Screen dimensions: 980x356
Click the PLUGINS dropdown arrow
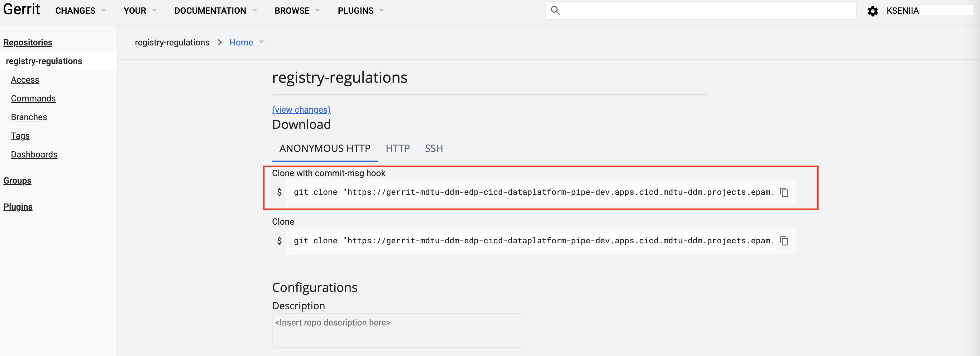[383, 10]
